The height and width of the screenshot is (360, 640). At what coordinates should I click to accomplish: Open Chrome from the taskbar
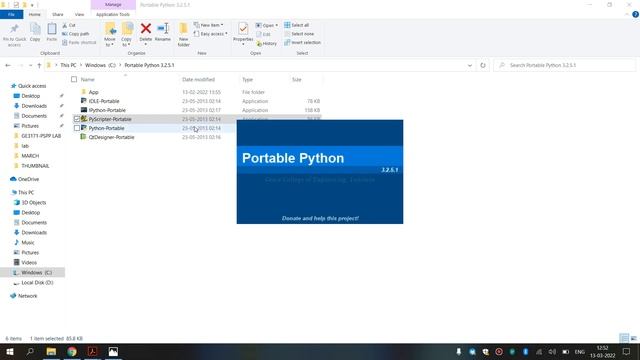tap(72, 351)
